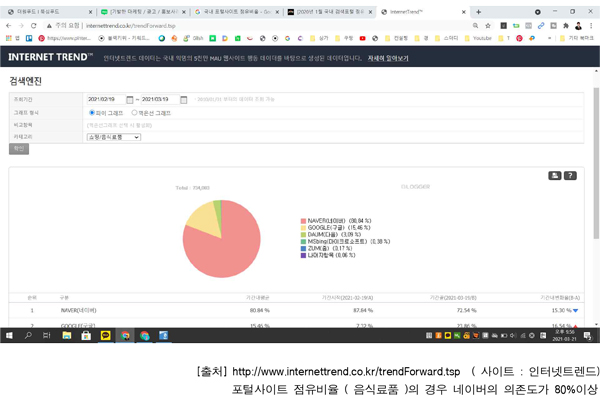Viewport: 600px width, 404px height.
Task: Click the INTERNET TREND logo
Action: [x=51, y=57]
